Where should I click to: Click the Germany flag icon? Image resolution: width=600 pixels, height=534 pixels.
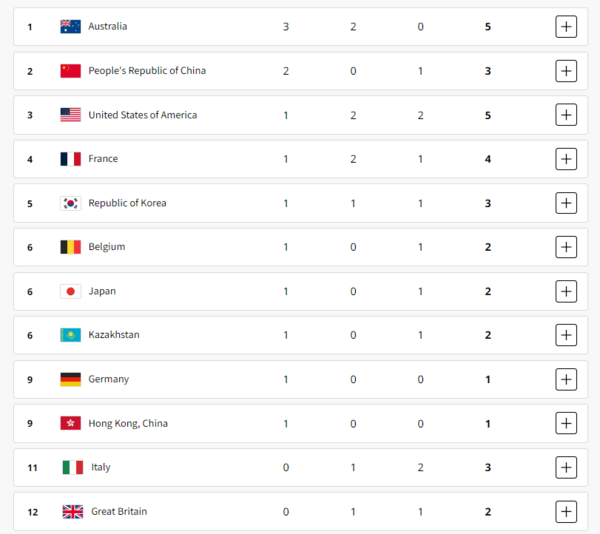(x=70, y=379)
